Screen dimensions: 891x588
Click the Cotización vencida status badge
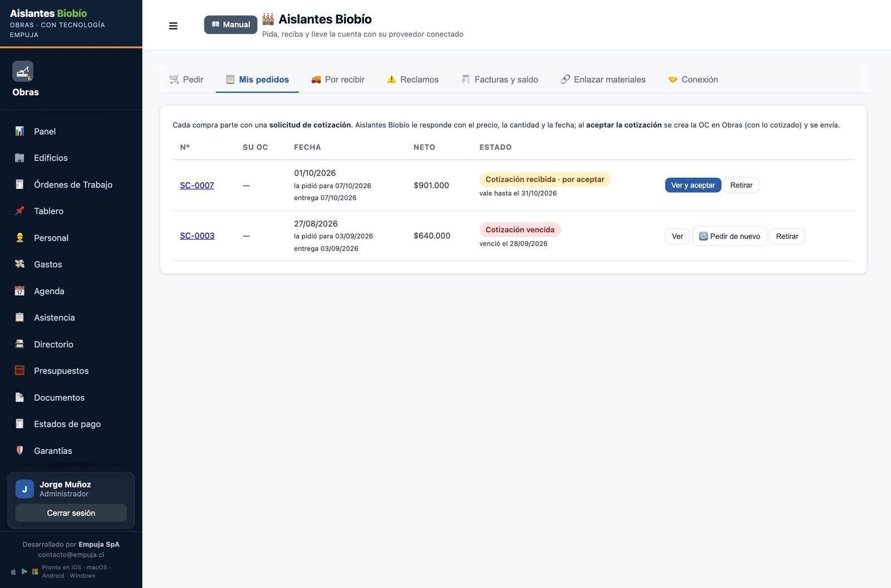[x=520, y=229]
